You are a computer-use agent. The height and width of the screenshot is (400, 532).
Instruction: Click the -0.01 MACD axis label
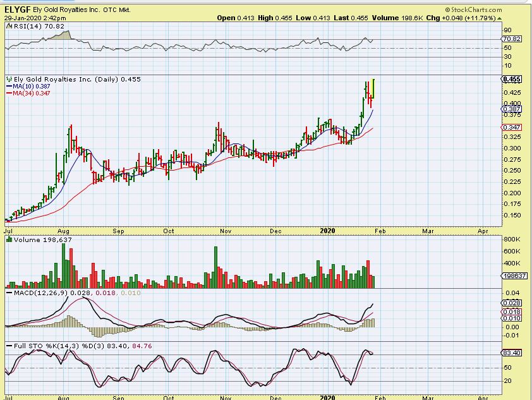point(511,336)
